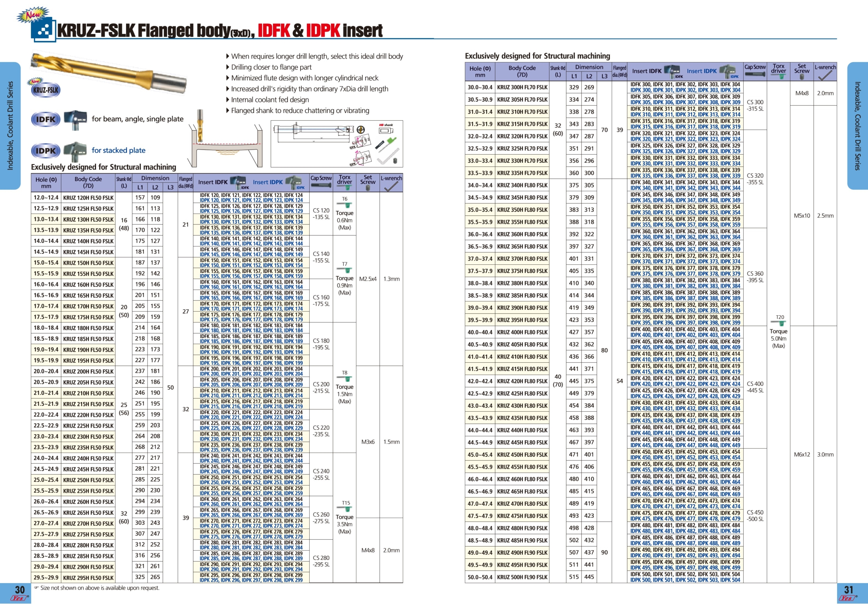Viewport: 868px width, 614px height.
Task: Click page number 31
Action: 849,590
